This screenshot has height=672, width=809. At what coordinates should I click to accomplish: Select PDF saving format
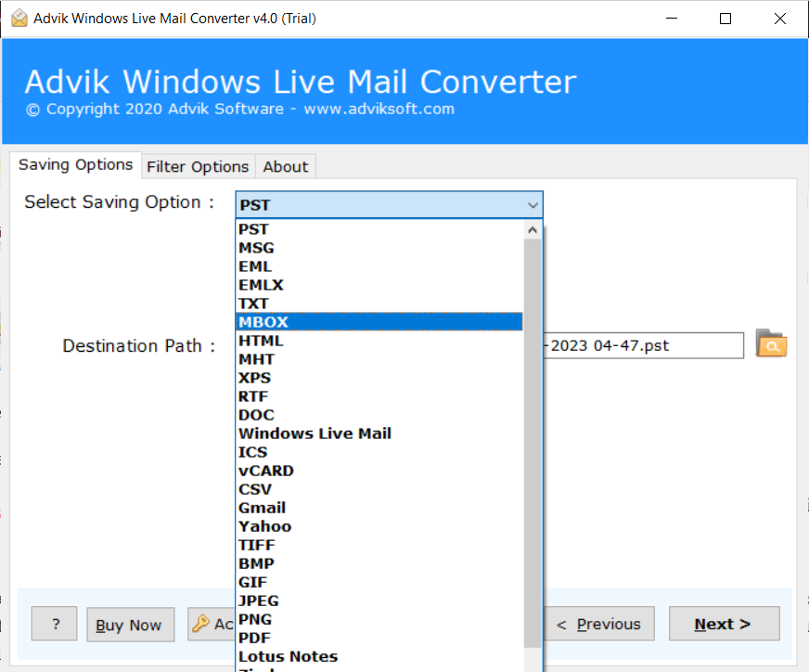coord(379,638)
